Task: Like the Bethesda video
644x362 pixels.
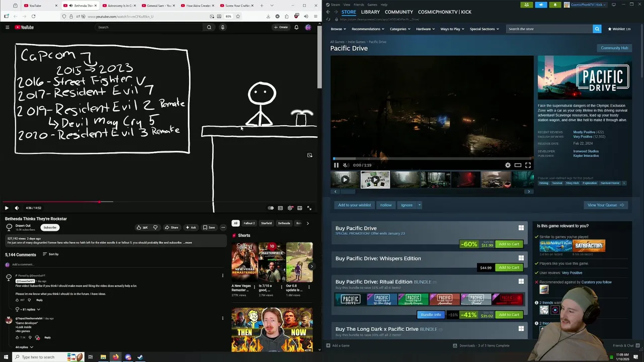Action: 142,227
